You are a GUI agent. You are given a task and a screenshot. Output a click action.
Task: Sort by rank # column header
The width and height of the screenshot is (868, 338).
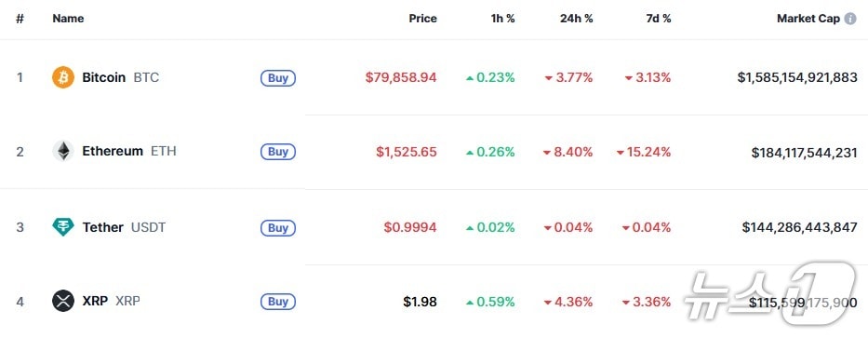20,19
